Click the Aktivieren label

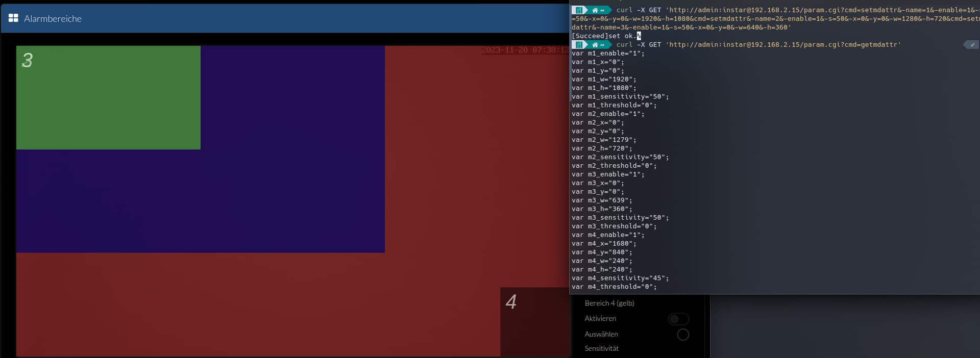(600, 318)
